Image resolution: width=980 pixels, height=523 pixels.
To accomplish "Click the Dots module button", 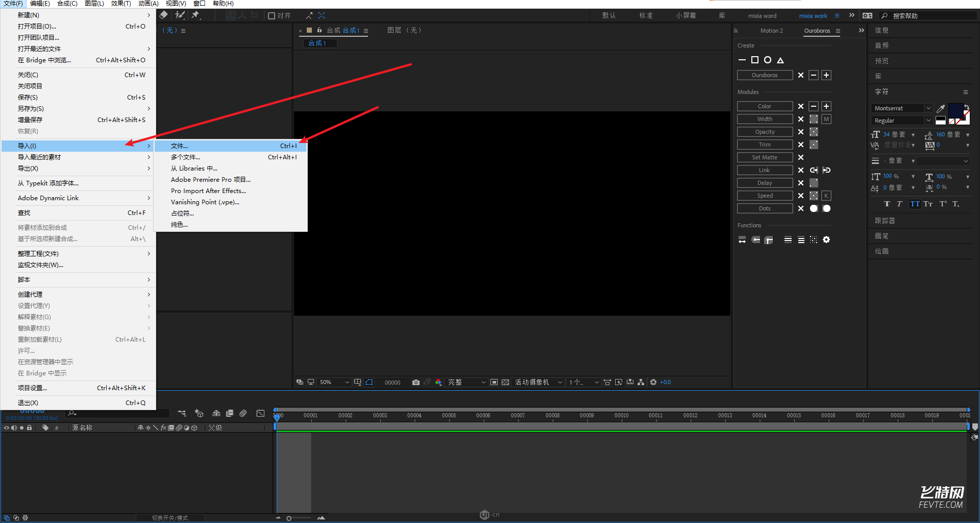I will pos(765,208).
